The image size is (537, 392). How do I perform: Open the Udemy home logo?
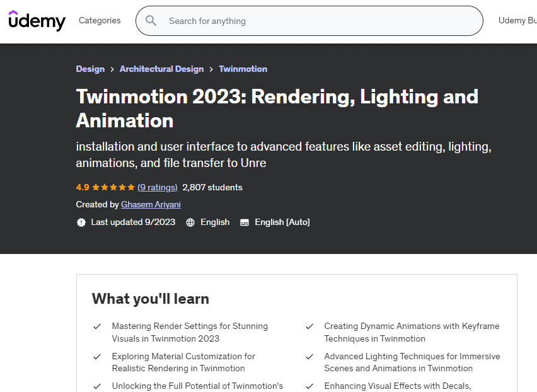pos(37,21)
